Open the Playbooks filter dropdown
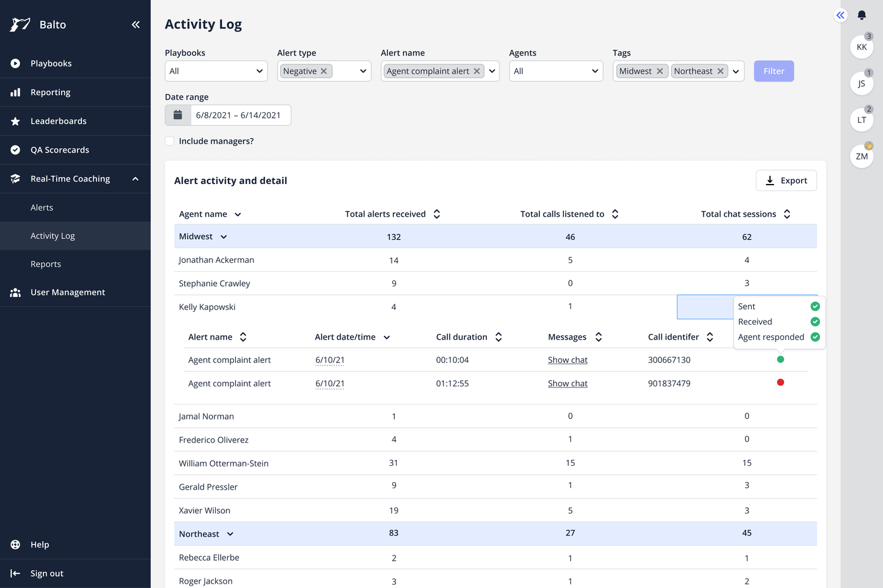The image size is (883, 588). tap(216, 71)
